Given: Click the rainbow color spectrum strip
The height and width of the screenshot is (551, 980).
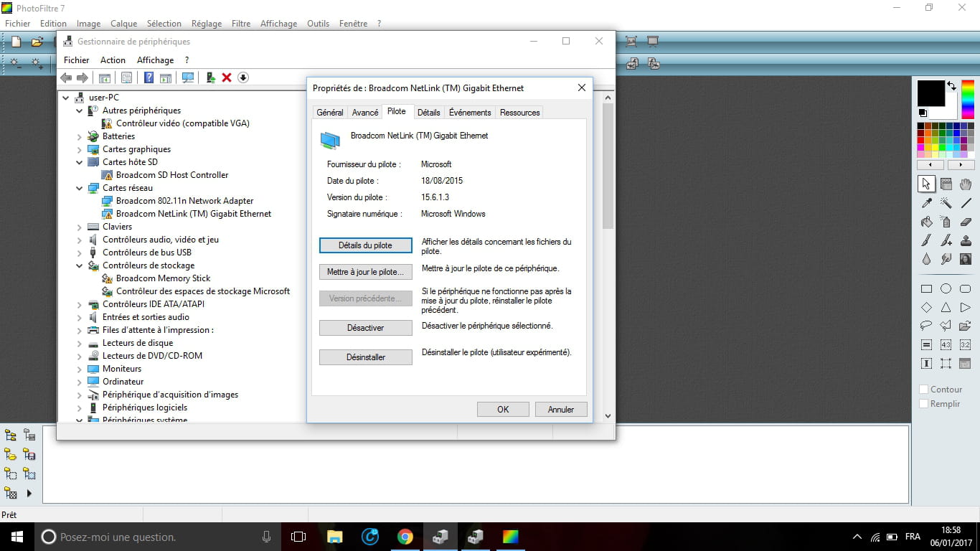Looking at the screenshot, I should click(968, 99).
